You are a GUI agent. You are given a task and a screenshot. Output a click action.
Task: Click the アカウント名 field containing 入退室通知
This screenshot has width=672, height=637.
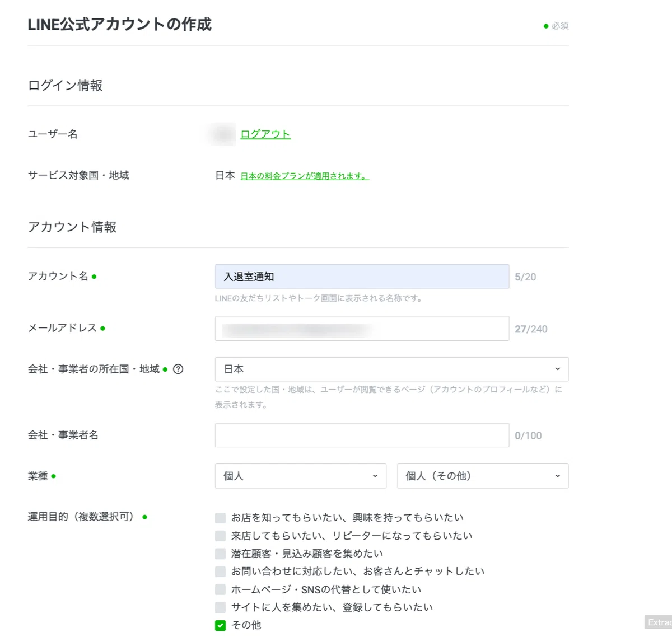pos(362,277)
